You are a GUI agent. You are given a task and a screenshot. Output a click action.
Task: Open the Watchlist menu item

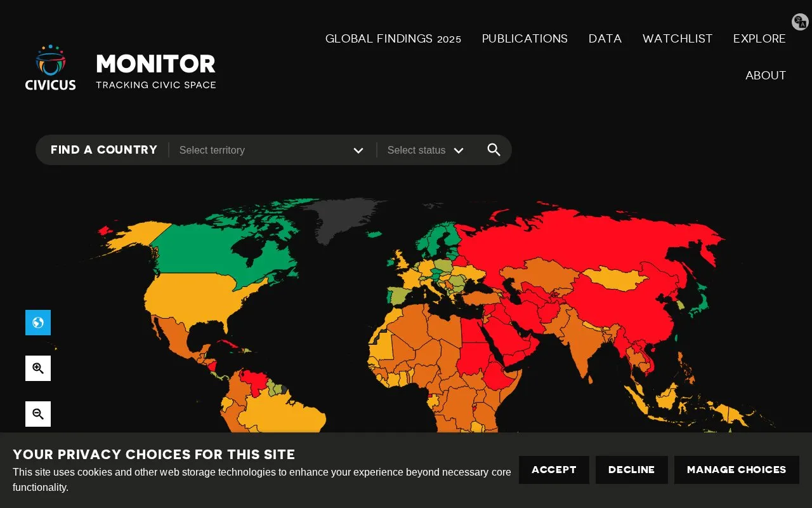(678, 39)
